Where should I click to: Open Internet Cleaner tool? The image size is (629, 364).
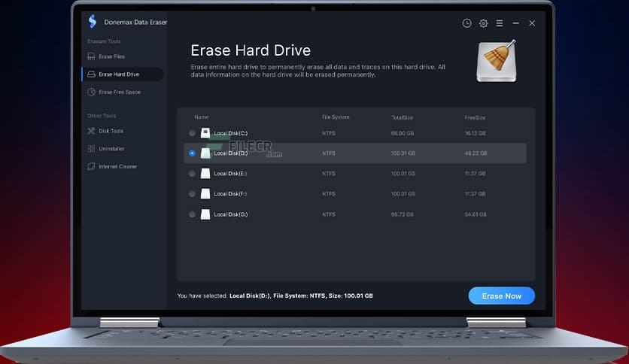coord(118,166)
